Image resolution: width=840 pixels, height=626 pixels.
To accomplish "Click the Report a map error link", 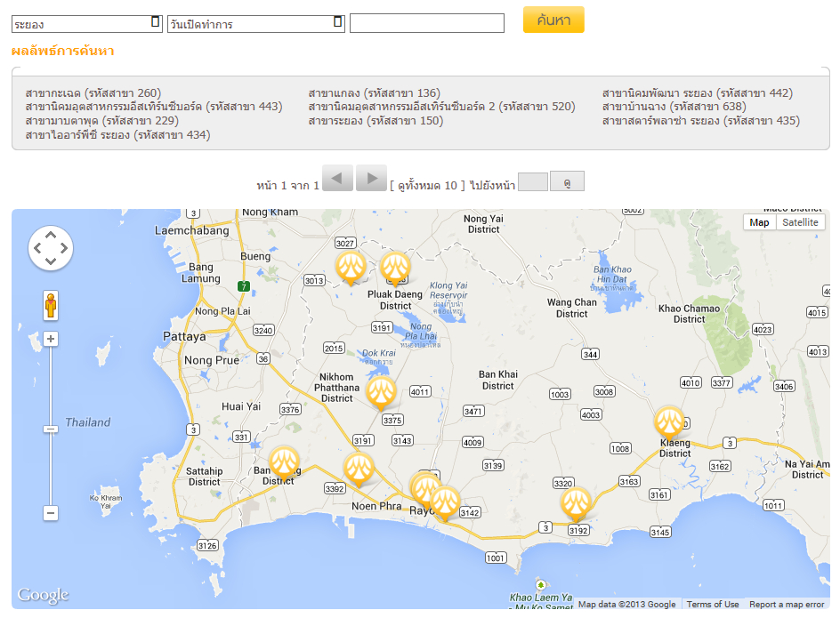I will click(787, 605).
